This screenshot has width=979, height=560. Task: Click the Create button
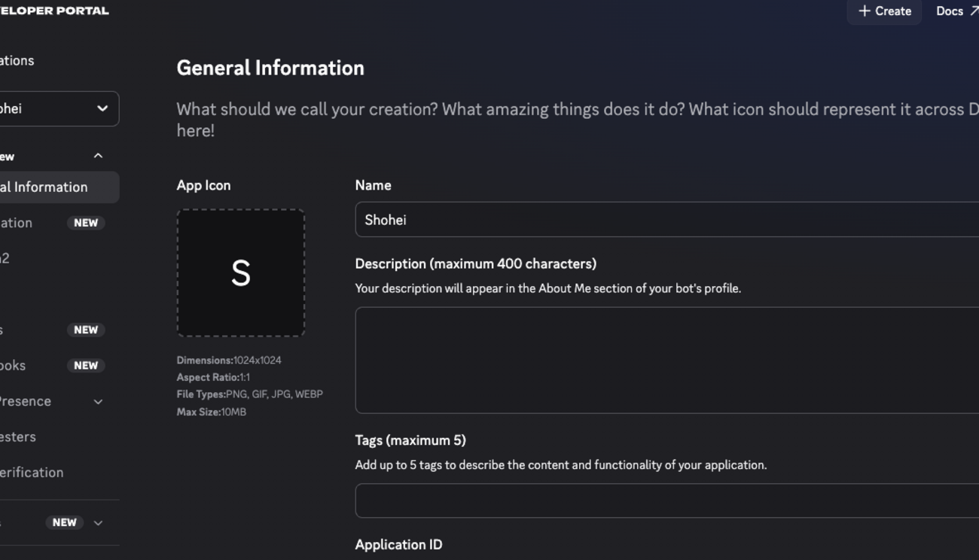[x=884, y=11]
